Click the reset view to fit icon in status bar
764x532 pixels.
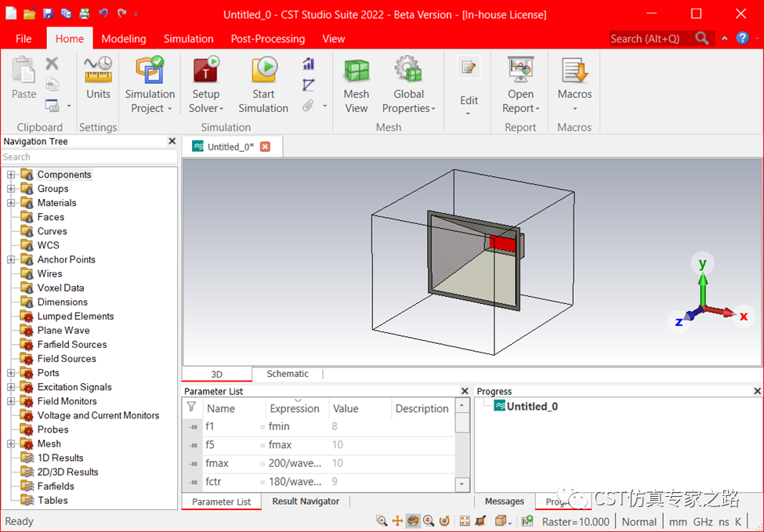tap(465, 521)
